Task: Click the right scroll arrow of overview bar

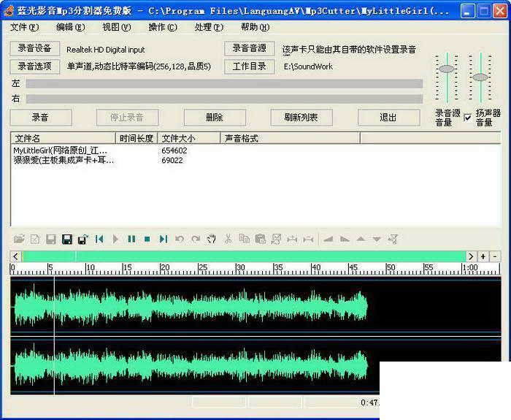Action: [471, 256]
